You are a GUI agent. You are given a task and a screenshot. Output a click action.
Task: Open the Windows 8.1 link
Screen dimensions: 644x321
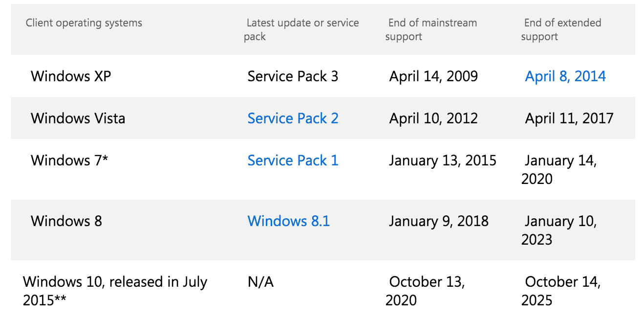tap(289, 221)
